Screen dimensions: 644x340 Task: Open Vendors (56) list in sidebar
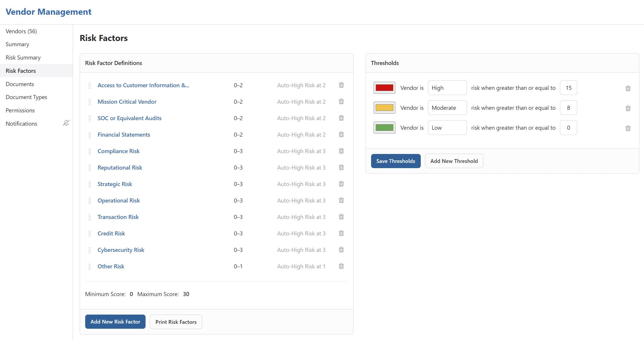(x=21, y=31)
